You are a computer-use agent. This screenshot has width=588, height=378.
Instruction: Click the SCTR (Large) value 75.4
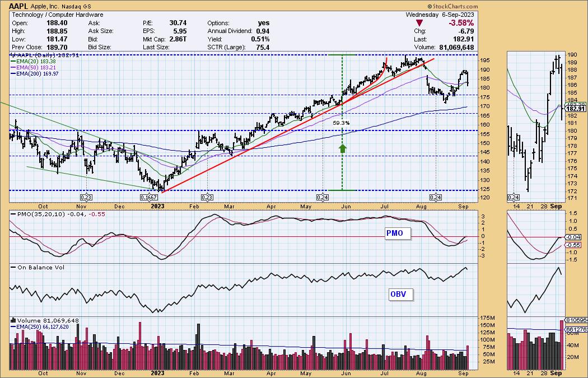click(x=263, y=47)
